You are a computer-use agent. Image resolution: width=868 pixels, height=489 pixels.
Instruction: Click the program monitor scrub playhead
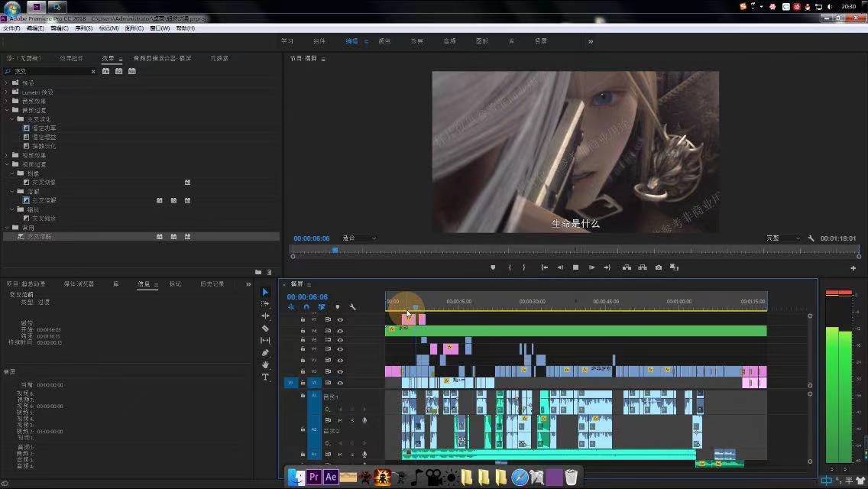(335, 251)
